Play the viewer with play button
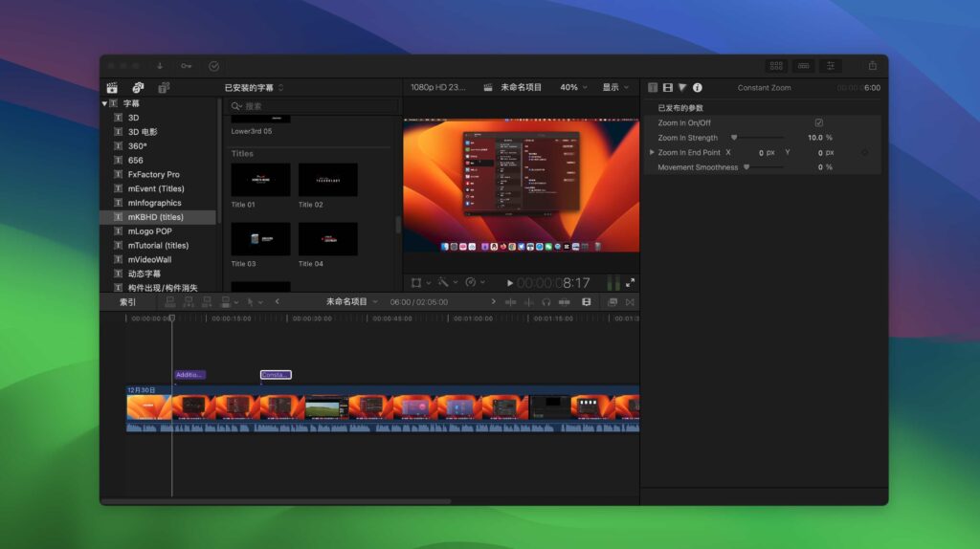 (510, 283)
